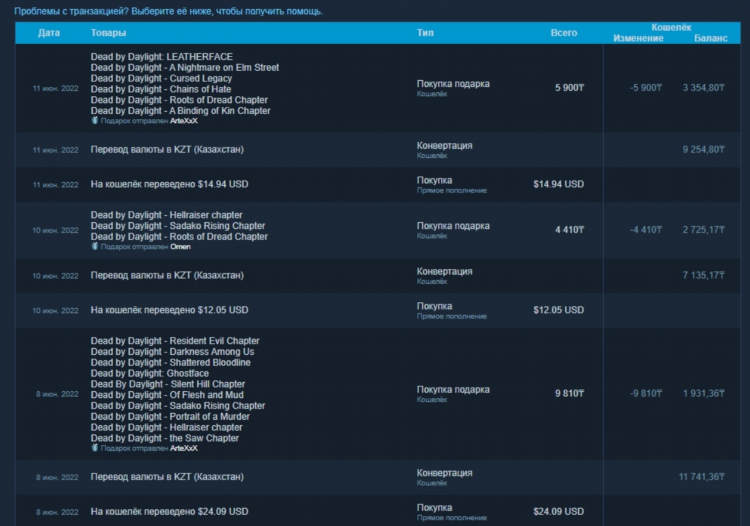Click gift icon in the 5 900₸ purchase
Screen dimensions: 750x526
click(95, 121)
